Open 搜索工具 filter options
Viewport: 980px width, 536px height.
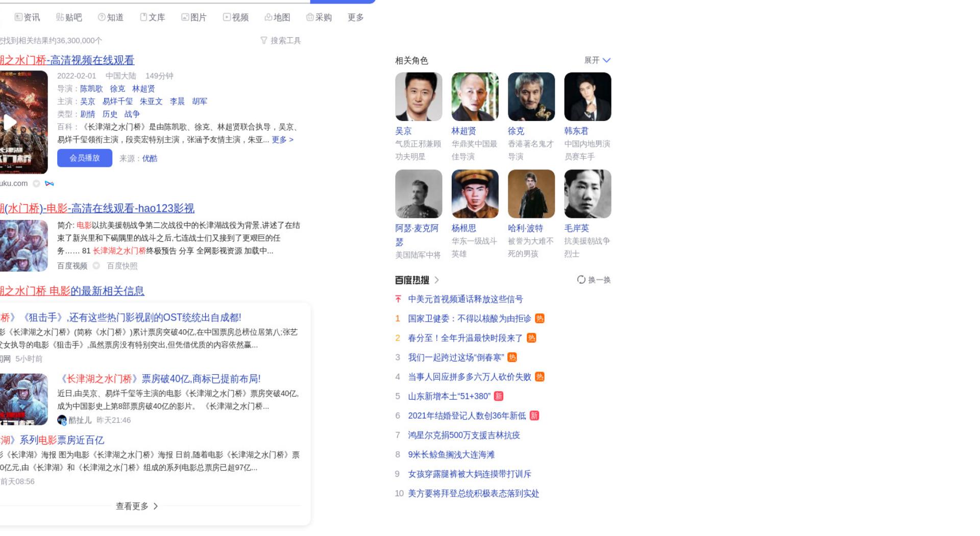pyautogui.click(x=281, y=40)
